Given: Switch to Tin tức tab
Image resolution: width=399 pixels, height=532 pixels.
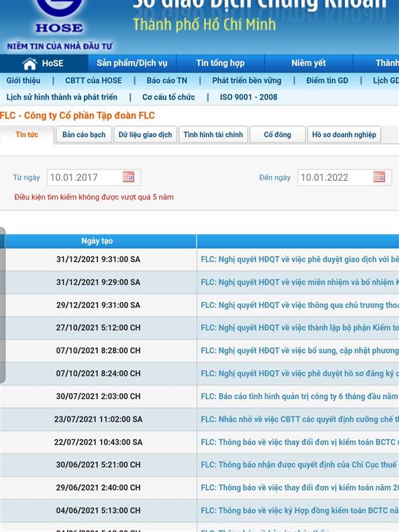Looking at the screenshot, I should (x=27, y=135).
